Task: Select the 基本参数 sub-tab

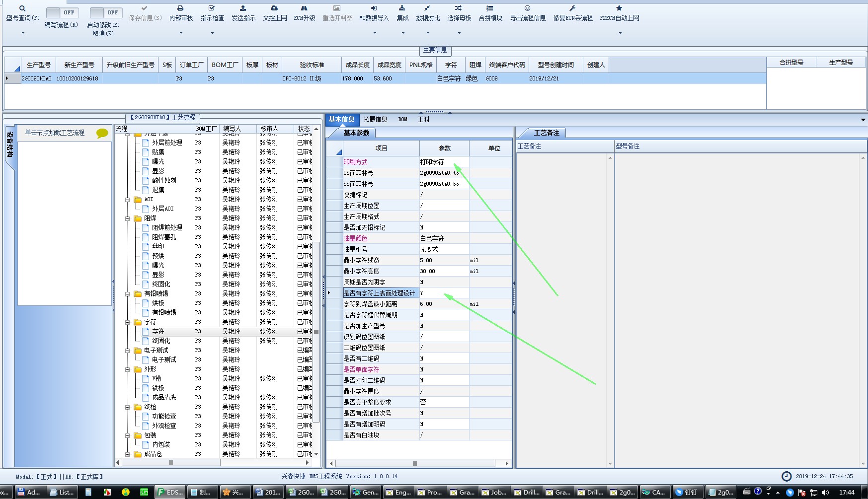Action: click(x=356, y=133)
